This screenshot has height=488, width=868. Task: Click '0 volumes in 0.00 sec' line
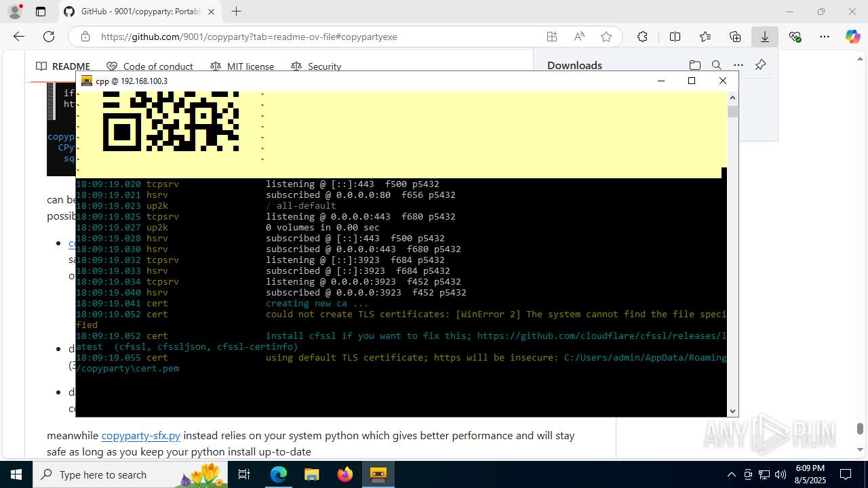[323, 228]
